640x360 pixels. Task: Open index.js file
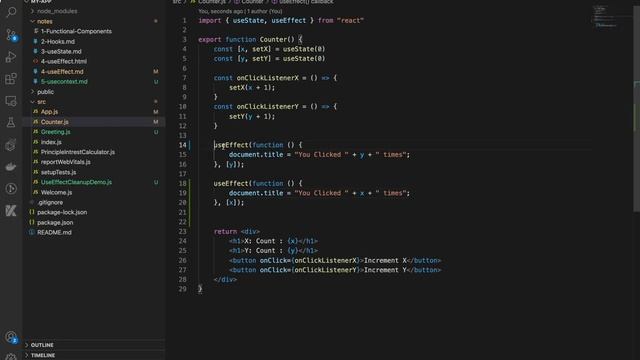tap(51, 142)
